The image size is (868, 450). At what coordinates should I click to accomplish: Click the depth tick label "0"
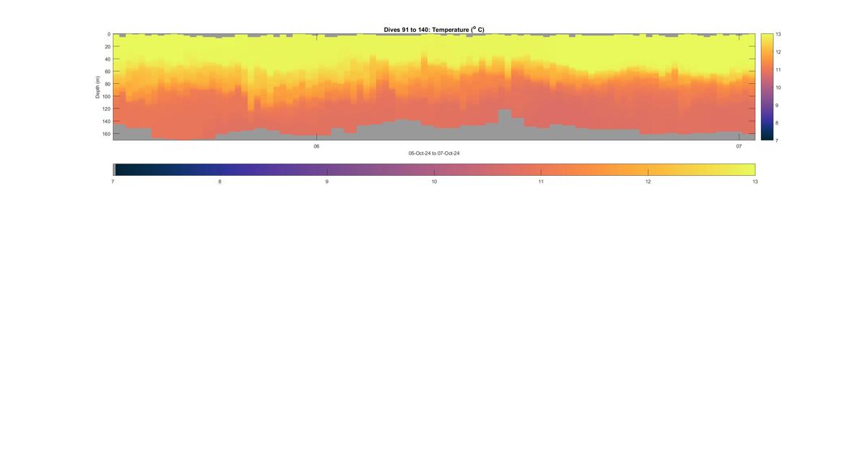tap(109, 34)
